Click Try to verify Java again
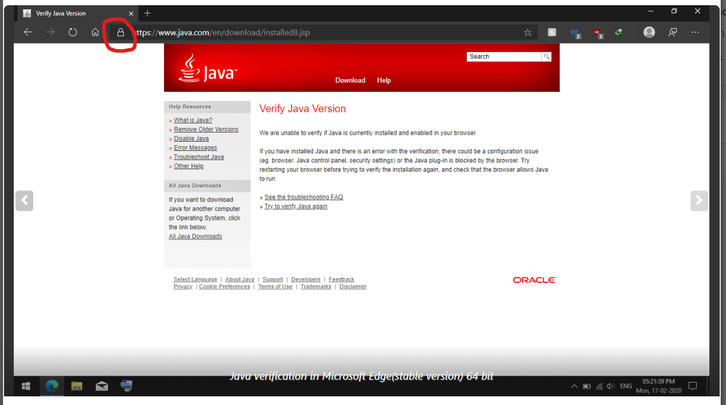The height and width of the screenshot is (405, 726). click(296, 206)
